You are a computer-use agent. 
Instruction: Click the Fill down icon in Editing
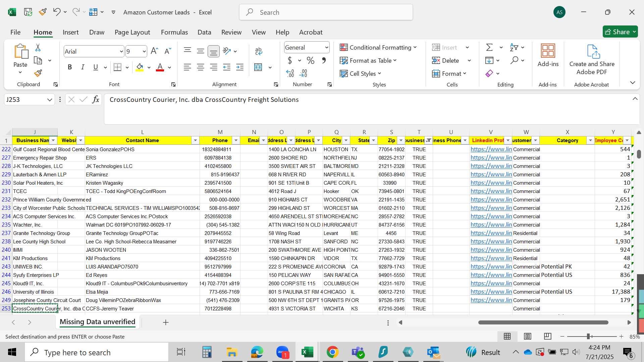pyautogui.click(x=489, y=60)
